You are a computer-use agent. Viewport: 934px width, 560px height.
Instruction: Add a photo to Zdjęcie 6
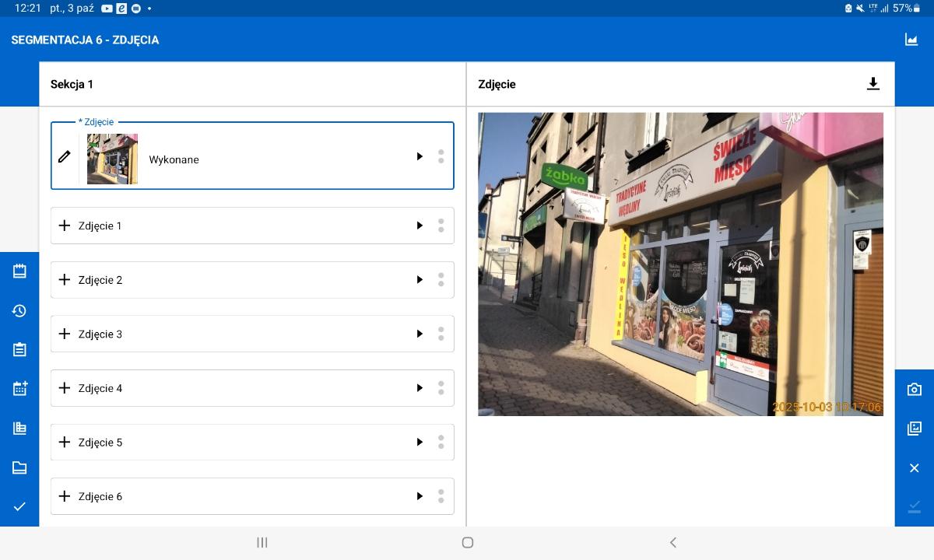pos(65,496)
